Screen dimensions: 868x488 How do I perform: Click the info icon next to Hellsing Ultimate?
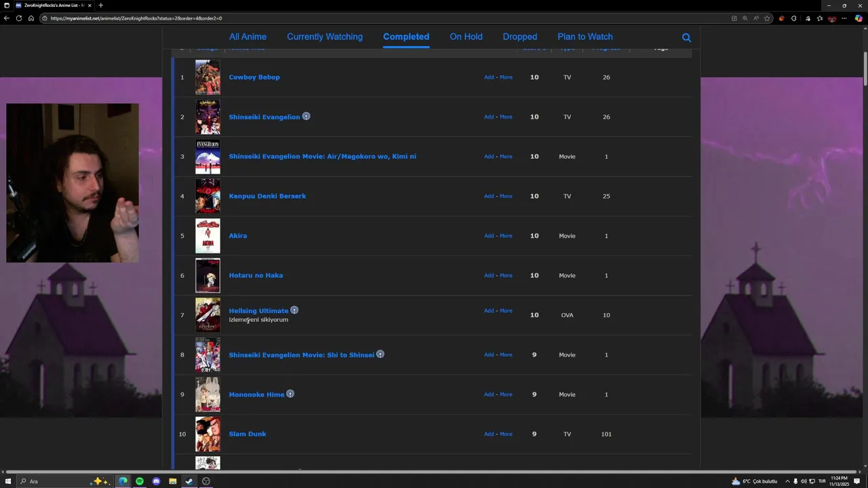click(294, 310)
